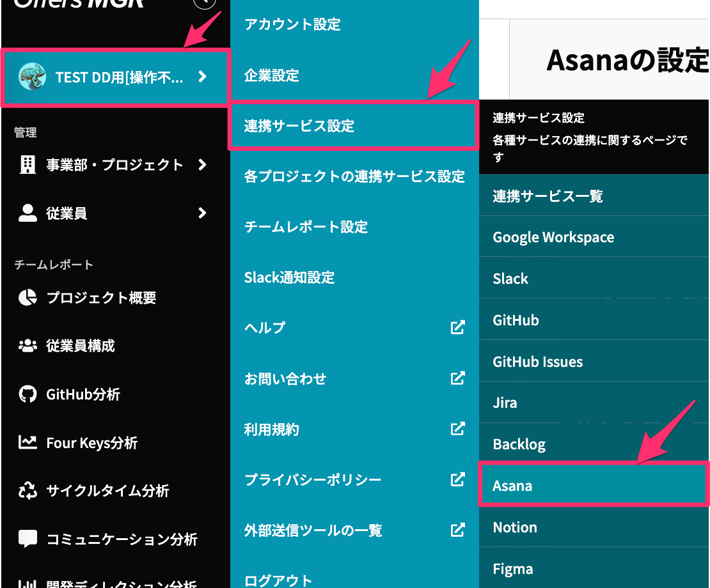Click the line chart icon for Four Keys分析
The height and width of the screenshot is (588, 710).
click(28, 442)
